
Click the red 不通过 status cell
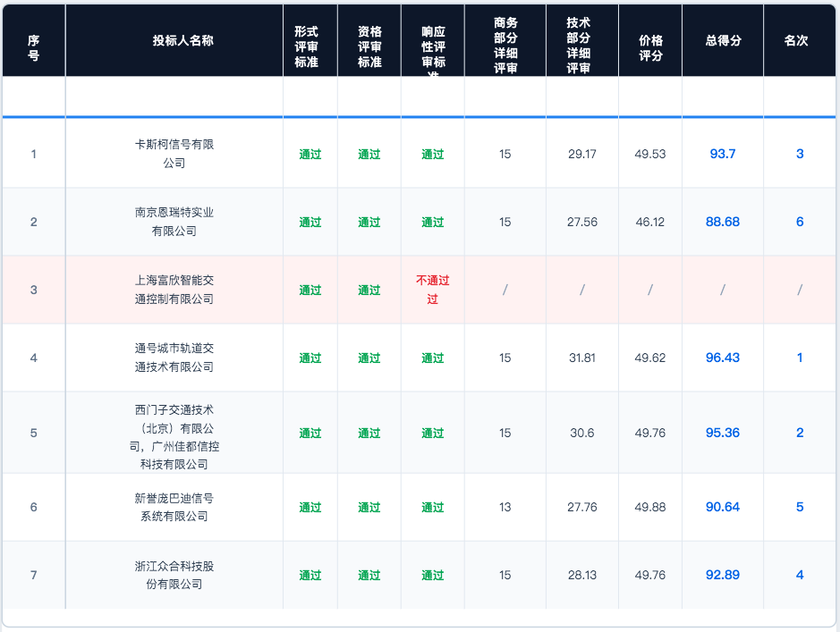(x=432, y=290)
